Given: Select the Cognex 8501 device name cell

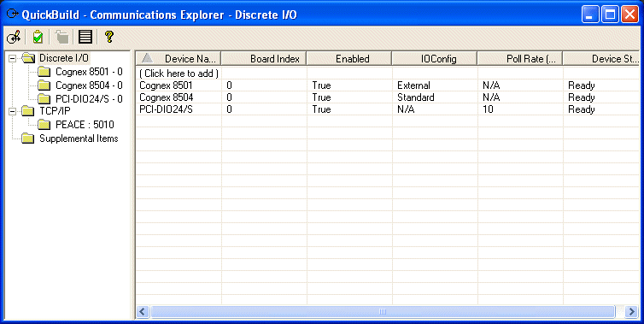Looking at the screenshot, I should [179, 85].
